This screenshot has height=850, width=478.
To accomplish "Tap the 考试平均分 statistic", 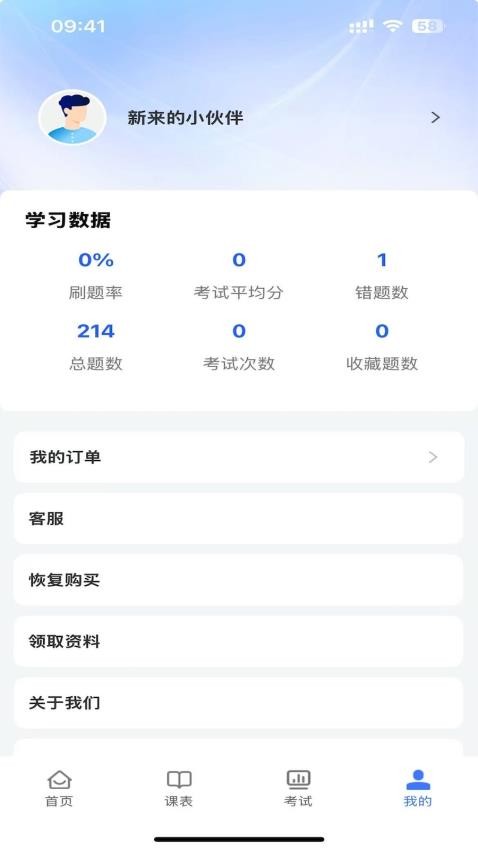I will pyautogui.click(x=239, y=276).
